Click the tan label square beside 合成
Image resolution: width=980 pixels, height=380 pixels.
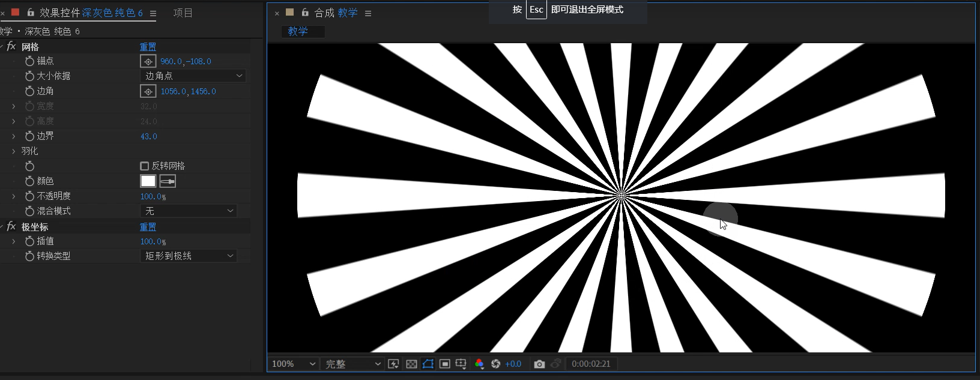point(290,12)
